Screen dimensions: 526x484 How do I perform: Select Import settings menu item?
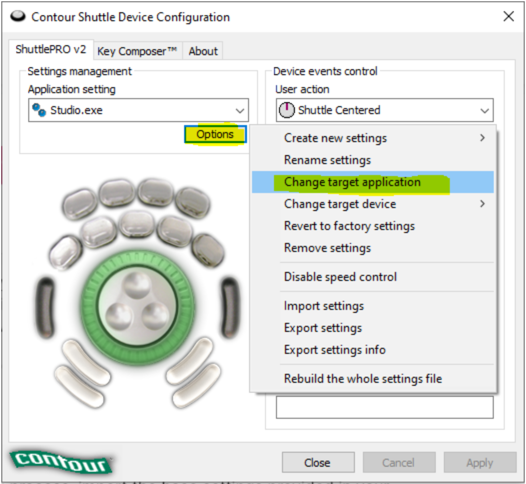coord(373,306)
